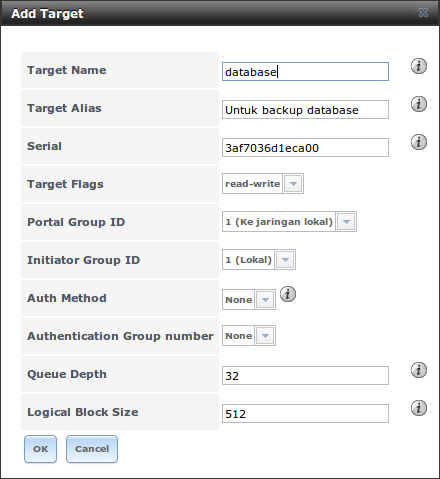Click the info icon beside Target Name
The width and height of the screenshot is (440, 479).
[419, 66]
